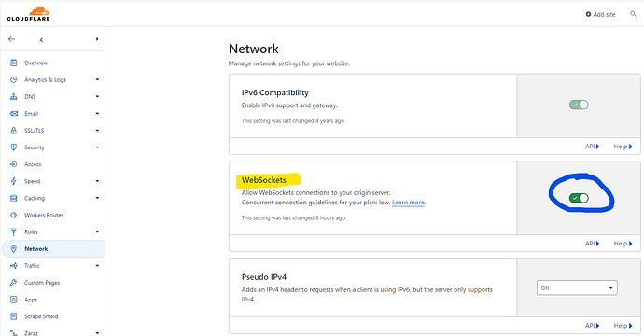The height and width of the screenshot is (336, 644).
Task: Open the Workers Routes icon
Action: (14, 215)
